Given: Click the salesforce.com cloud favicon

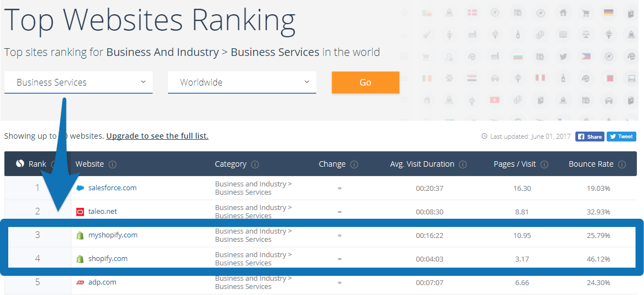Looking at the screenshot, I should click(80, 188).
